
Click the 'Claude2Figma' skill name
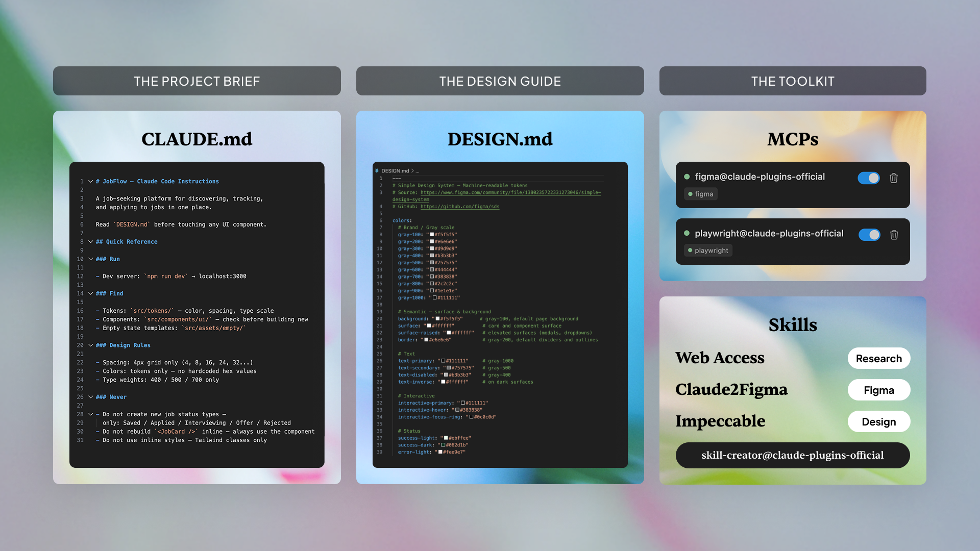coord(731,390)
